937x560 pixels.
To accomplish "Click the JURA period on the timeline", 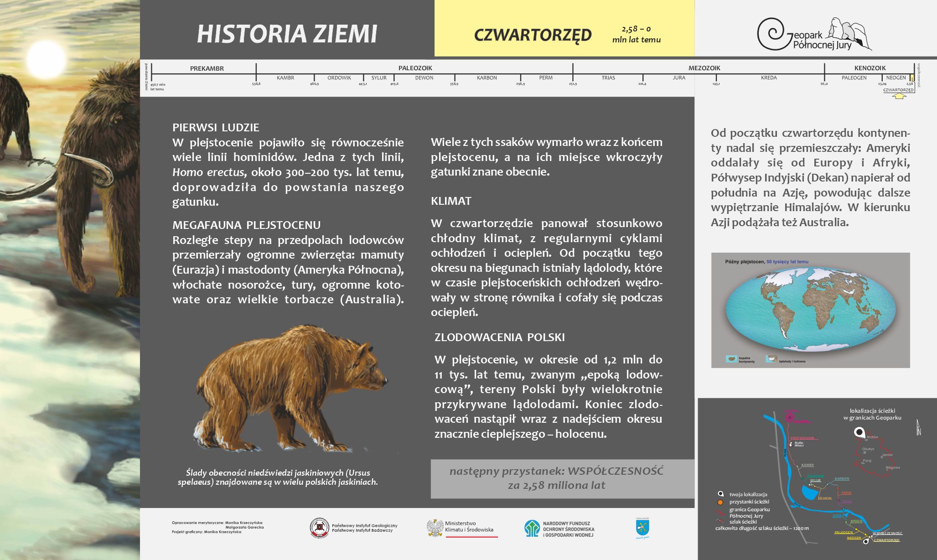I will (678, 78).
